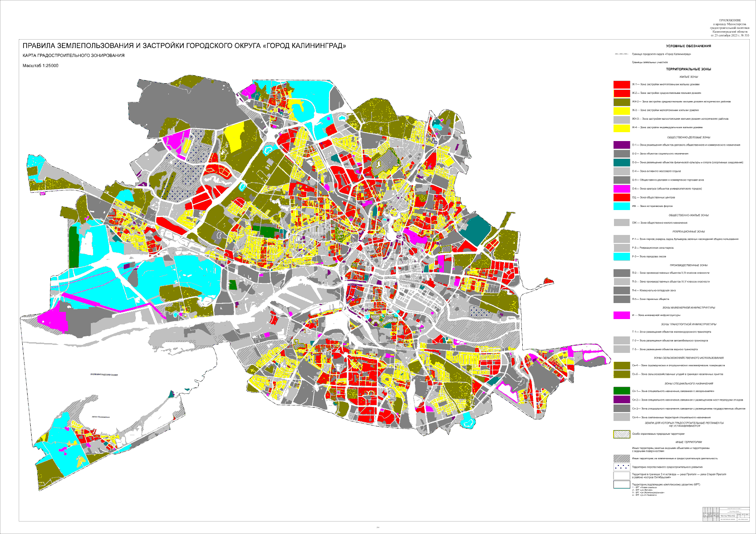Click the map title mentioning «Город Калининград»
Viewport: 756px width, 534px height.
click(184, 46)
